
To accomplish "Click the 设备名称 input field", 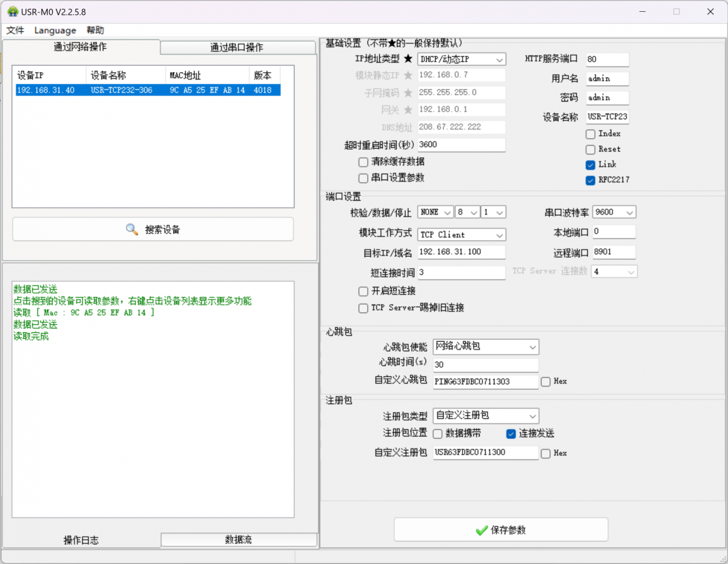I will (x=607, y=116).
